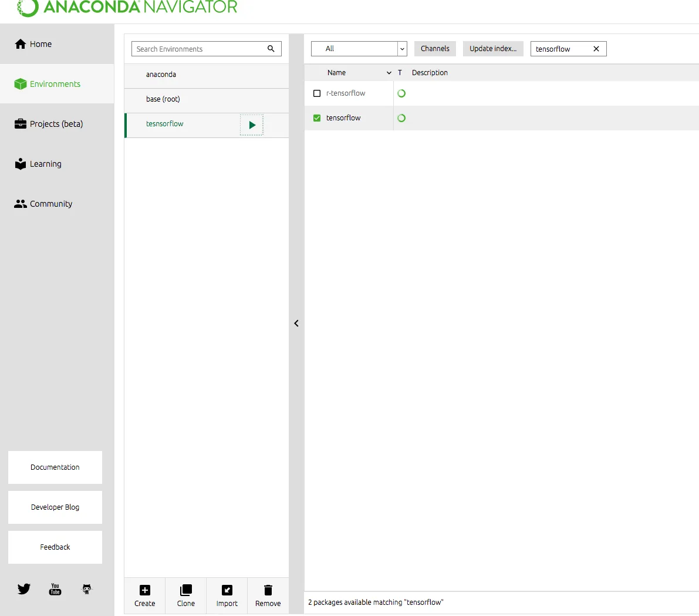Image resolution: width=699 pixels, height=616 pixels.
Task: Click the tensorflow package type icon
Action: click(401, 118)
